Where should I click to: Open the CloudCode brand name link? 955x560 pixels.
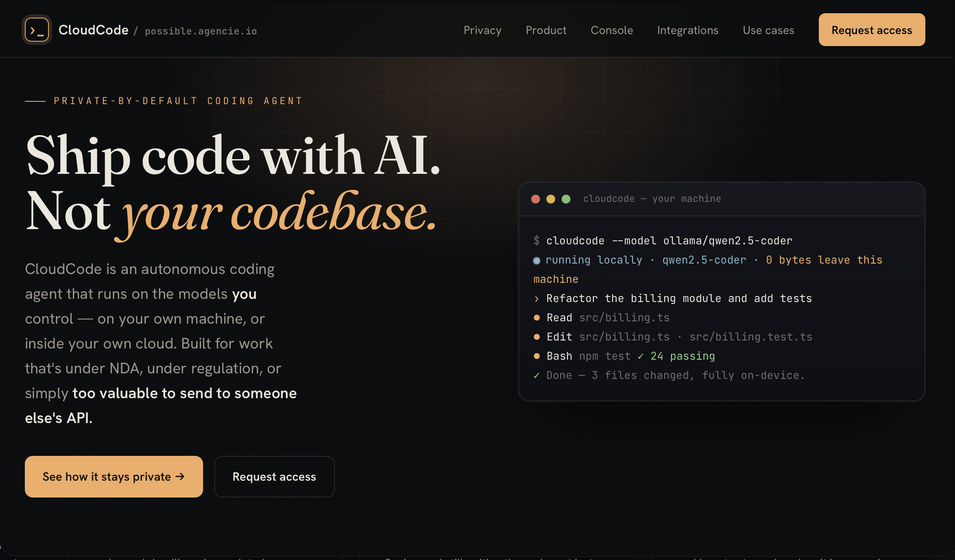[x=93, y=30]
